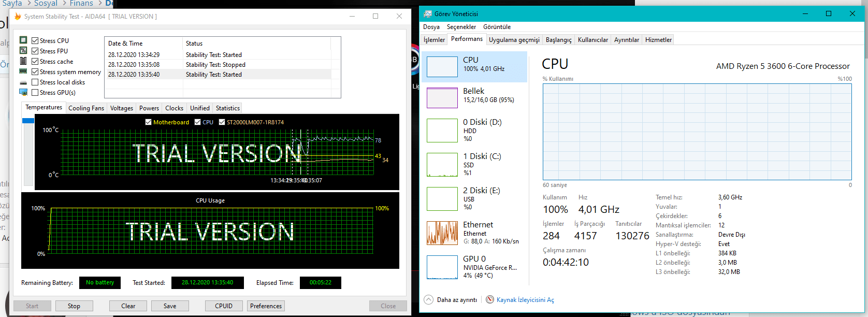Open the Seçenekler menu

tap(461, 27)
